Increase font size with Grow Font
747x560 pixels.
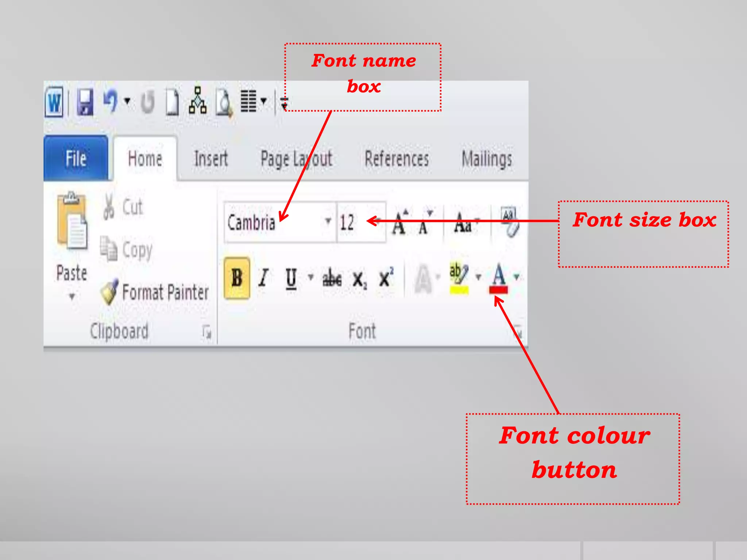(x=400, y=222)
